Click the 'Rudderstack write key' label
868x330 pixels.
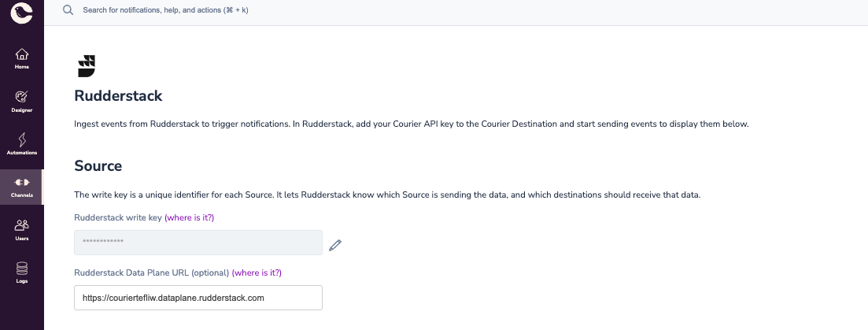click(118, 217)
